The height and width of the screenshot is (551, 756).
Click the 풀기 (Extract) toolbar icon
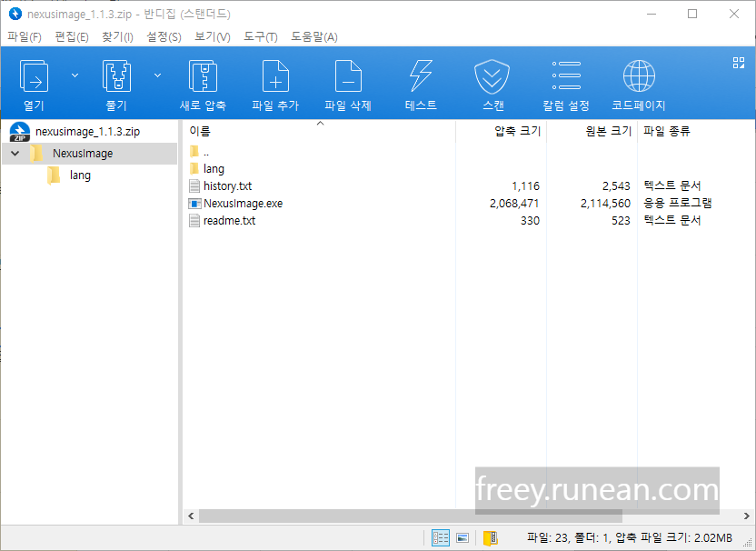[x=116, y=76]
